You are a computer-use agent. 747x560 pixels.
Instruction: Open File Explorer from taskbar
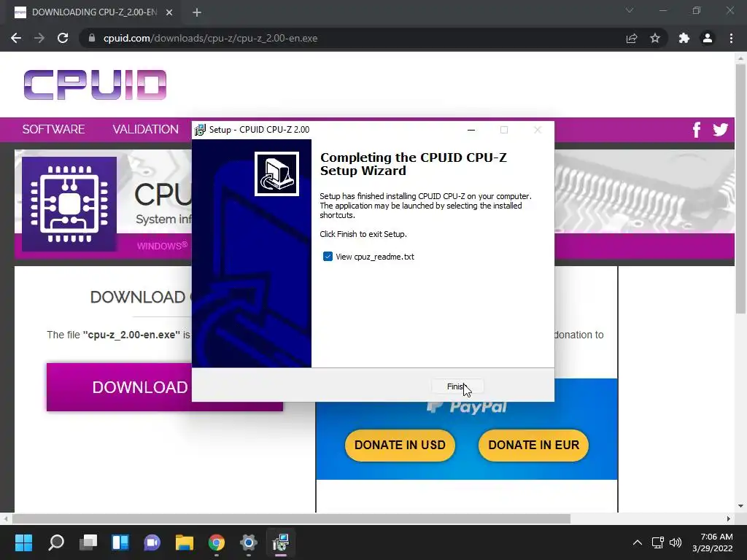(185, 542)
